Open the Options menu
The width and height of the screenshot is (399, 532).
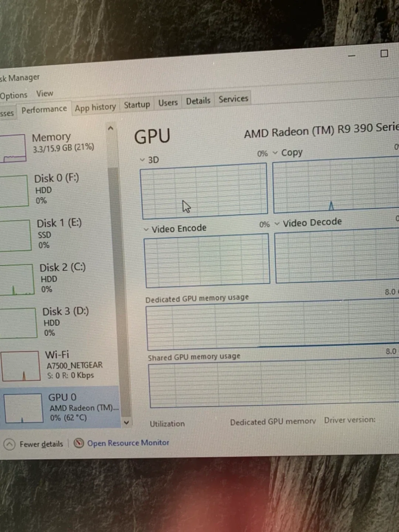(x=14, y=94)
